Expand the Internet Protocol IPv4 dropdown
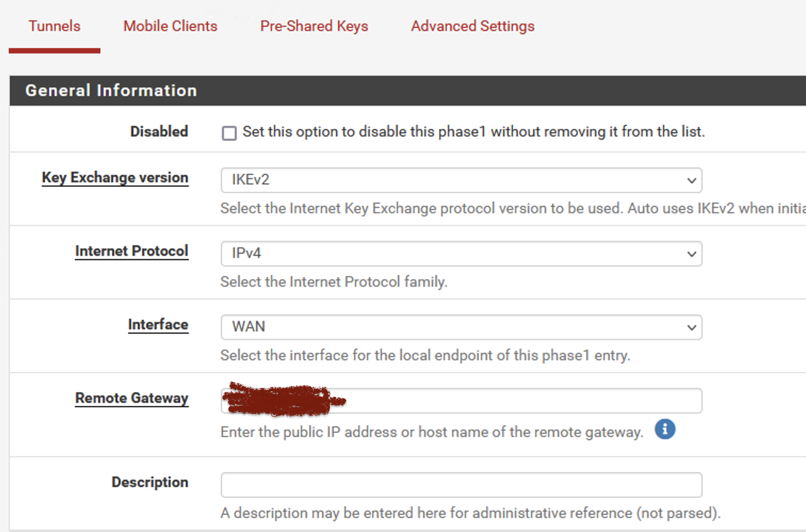Viewport: 806px width, 532px height. pos(461,254)
